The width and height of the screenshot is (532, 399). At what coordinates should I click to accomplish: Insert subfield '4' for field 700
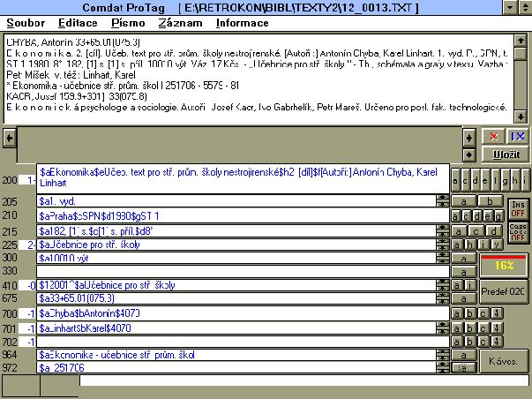tap(496, 313)
